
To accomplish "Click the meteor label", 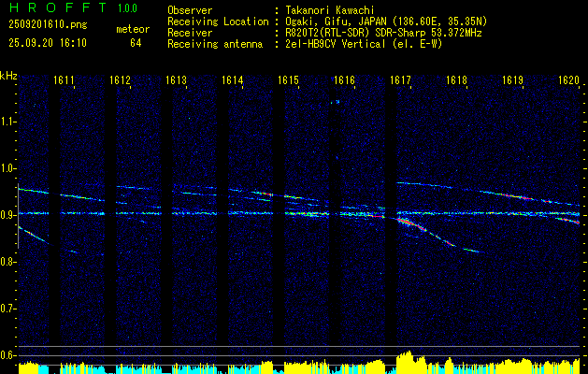I will pos(133,29).
